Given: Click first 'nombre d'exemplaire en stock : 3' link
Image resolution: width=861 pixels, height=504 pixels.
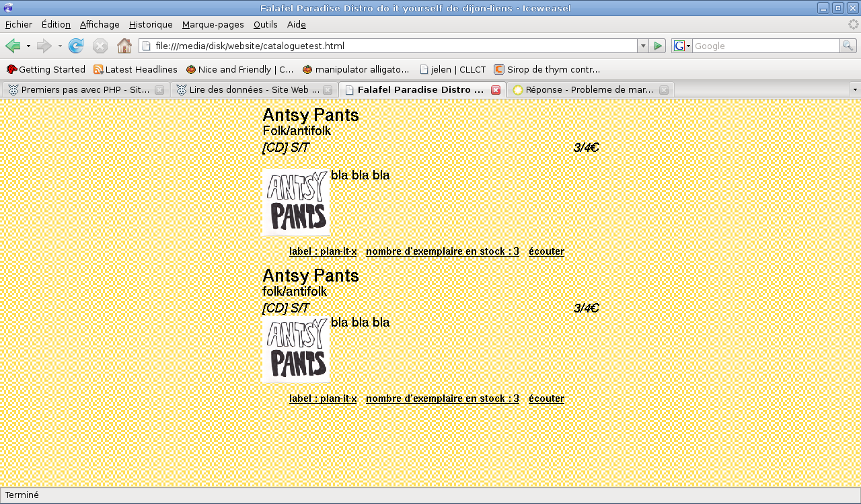Looking at the screenshot, I should tap(443, 251).
